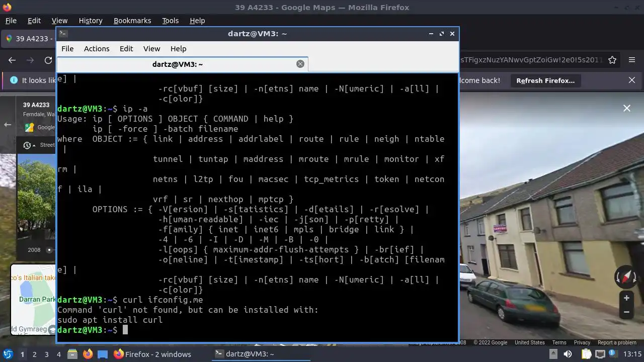Open the terminal Help menu
Image resolution: width=644 pixels, height=362 pixels.
click(x=178, y=49)
